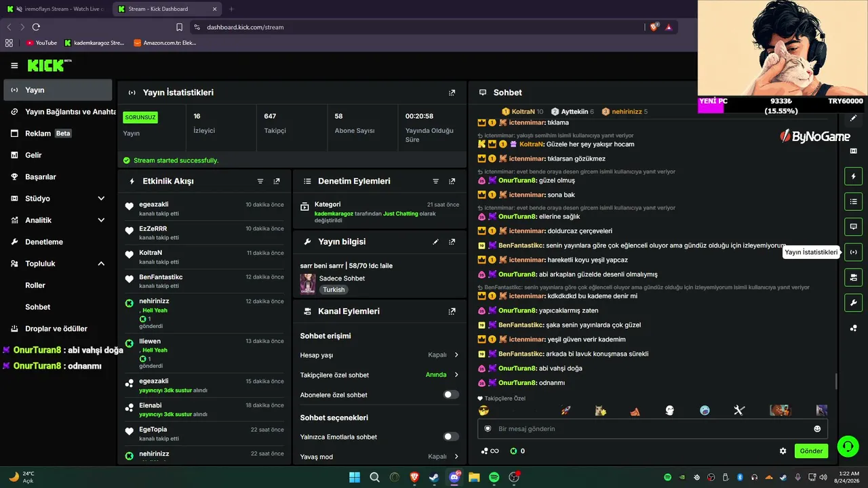Screen dimensions: 868x488
Task: Click BenFantastikc in activity feed
Action: pos(205,281)
